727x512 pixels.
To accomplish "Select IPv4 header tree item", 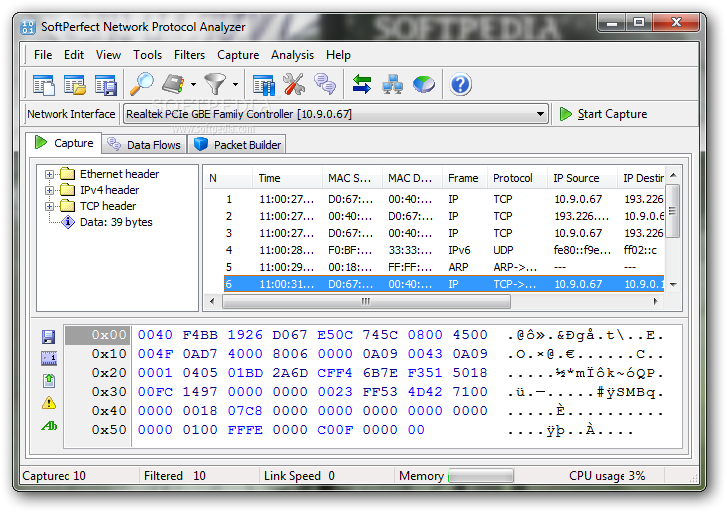I will tap(109, 190).
